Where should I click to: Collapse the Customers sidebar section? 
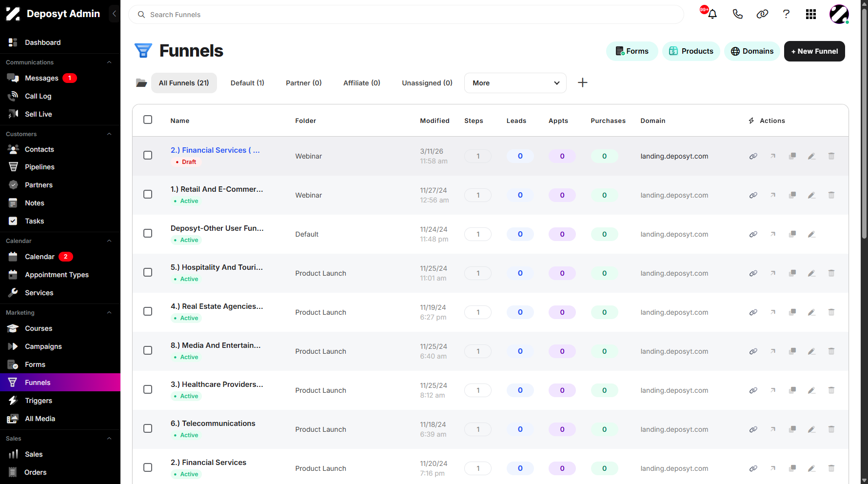tap(109, 134)
